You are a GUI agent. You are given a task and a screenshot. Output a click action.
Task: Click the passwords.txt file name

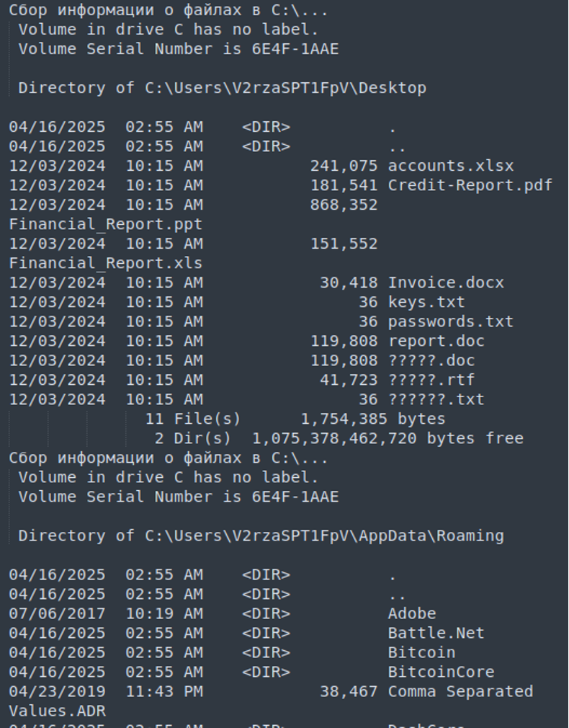click(451, 321)
